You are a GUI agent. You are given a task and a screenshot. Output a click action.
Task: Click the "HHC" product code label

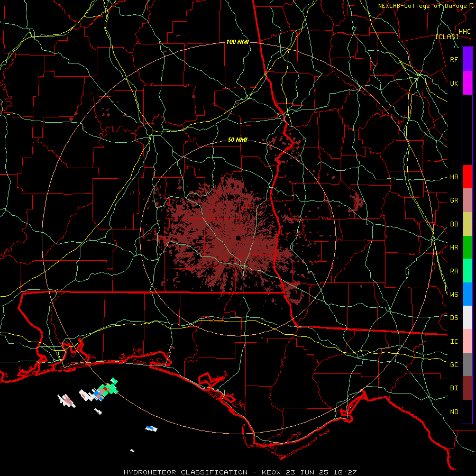pyautogui.click(x=464, y=32)
